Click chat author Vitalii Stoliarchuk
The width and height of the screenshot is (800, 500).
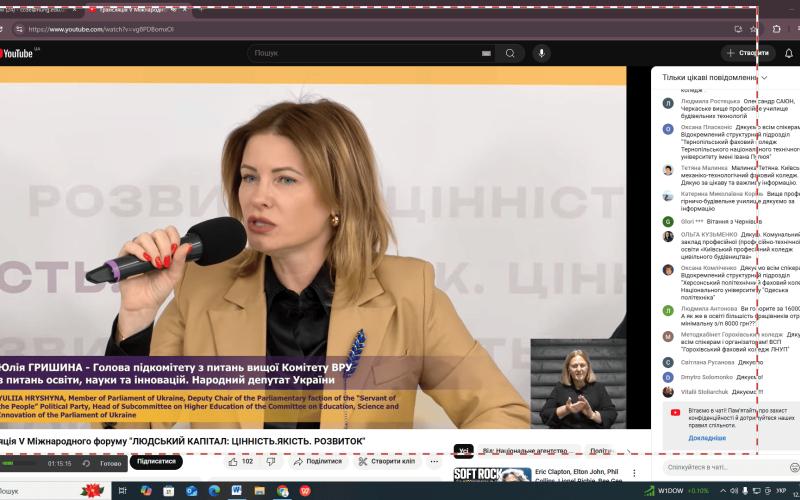(704, 392)
